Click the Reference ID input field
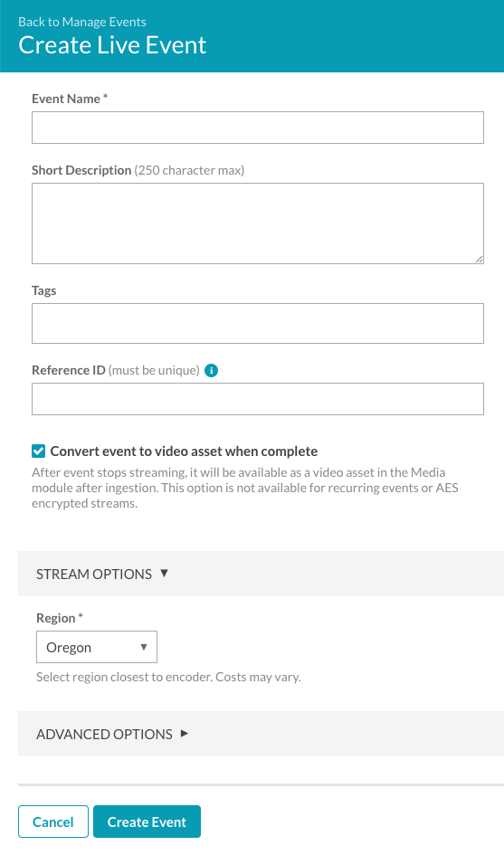The image size is (504, 855). point(258,399)
